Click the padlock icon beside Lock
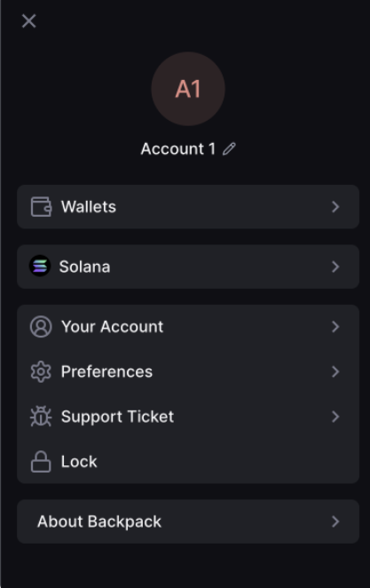The width and height of the screenshot is (370, 588). tap(41, 461)
